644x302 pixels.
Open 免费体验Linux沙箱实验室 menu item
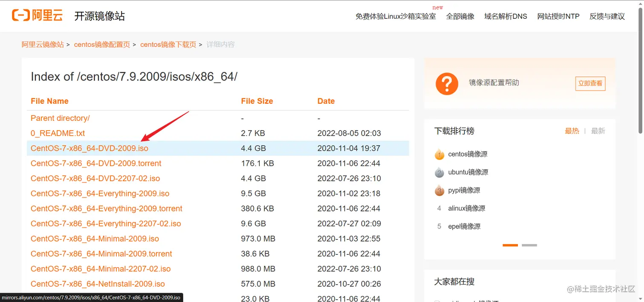point(396,16)
